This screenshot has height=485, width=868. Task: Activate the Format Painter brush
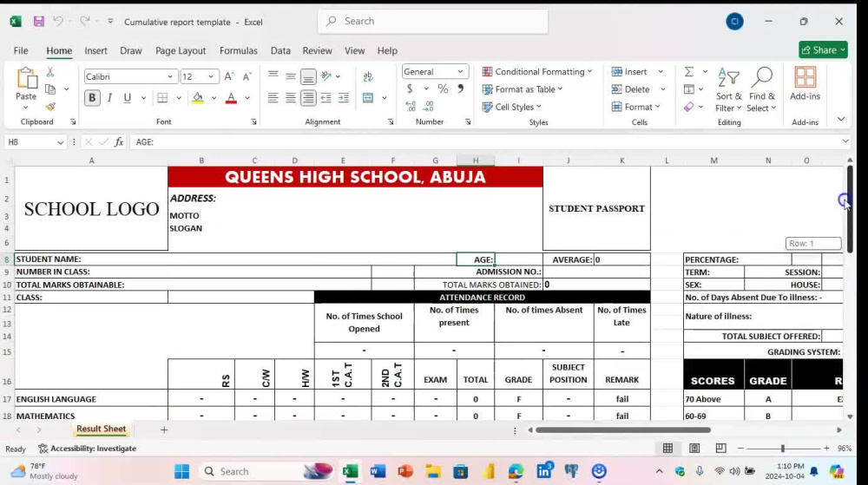pyautogui.click(x=50, y=106)
